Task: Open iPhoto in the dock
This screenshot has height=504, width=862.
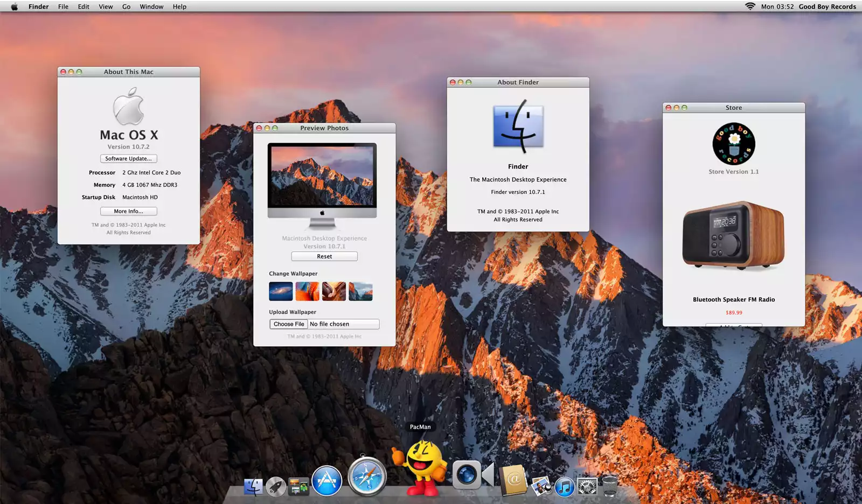Action: click(541, 486)
